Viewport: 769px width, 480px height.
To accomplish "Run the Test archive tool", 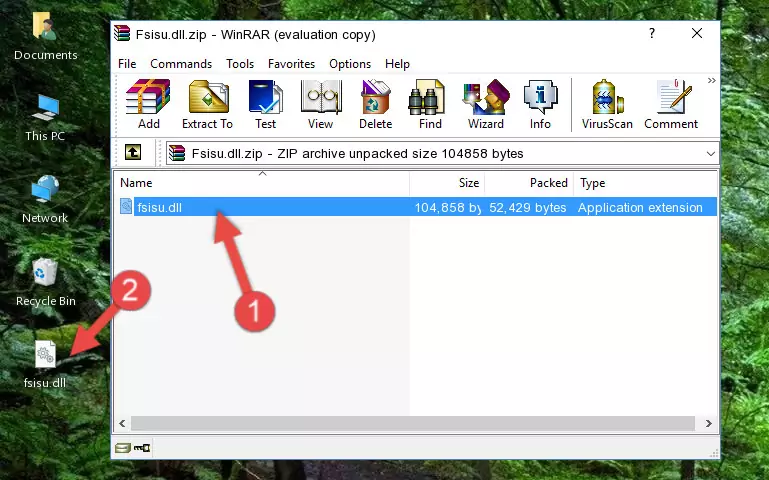I will click(x=265, y=104).
